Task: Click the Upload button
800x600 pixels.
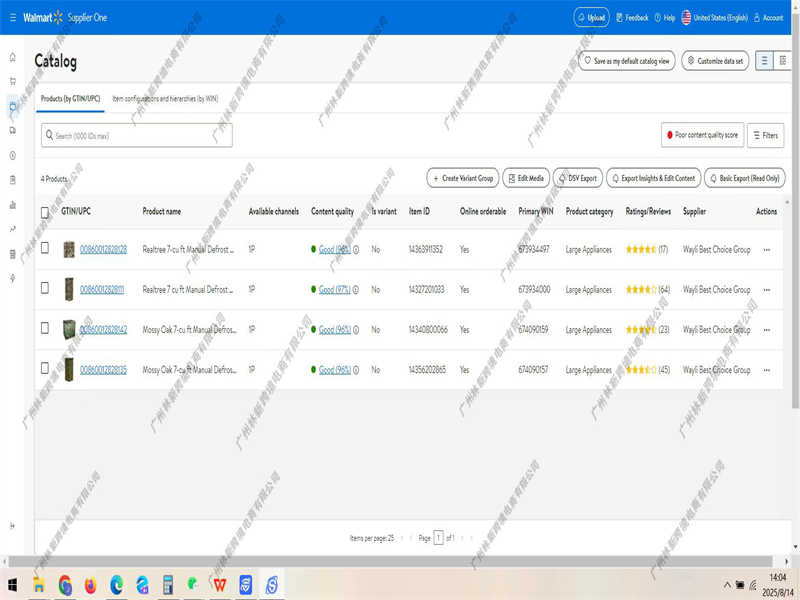Action: tap(591, 18)
